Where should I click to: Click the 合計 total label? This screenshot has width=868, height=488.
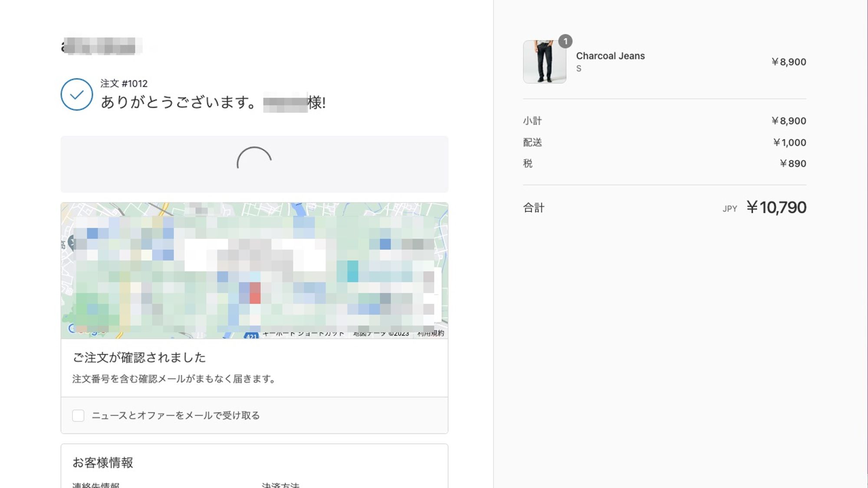click(533, 208)
